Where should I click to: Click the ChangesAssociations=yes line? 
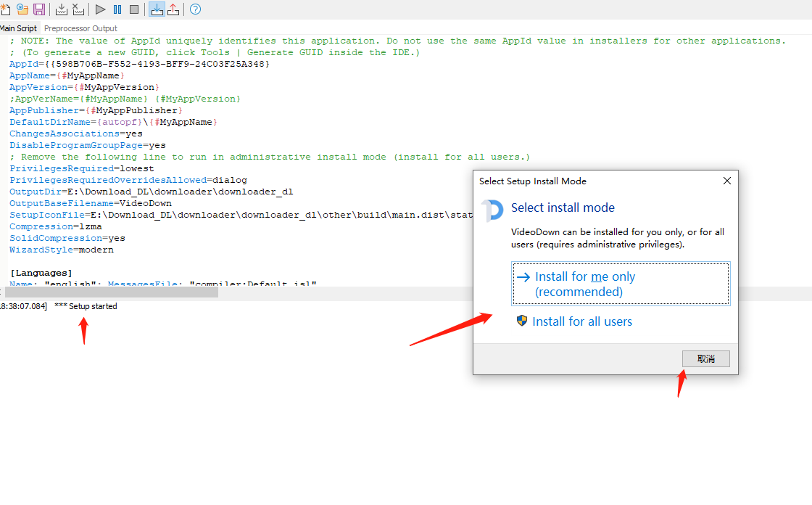(75, 134)
